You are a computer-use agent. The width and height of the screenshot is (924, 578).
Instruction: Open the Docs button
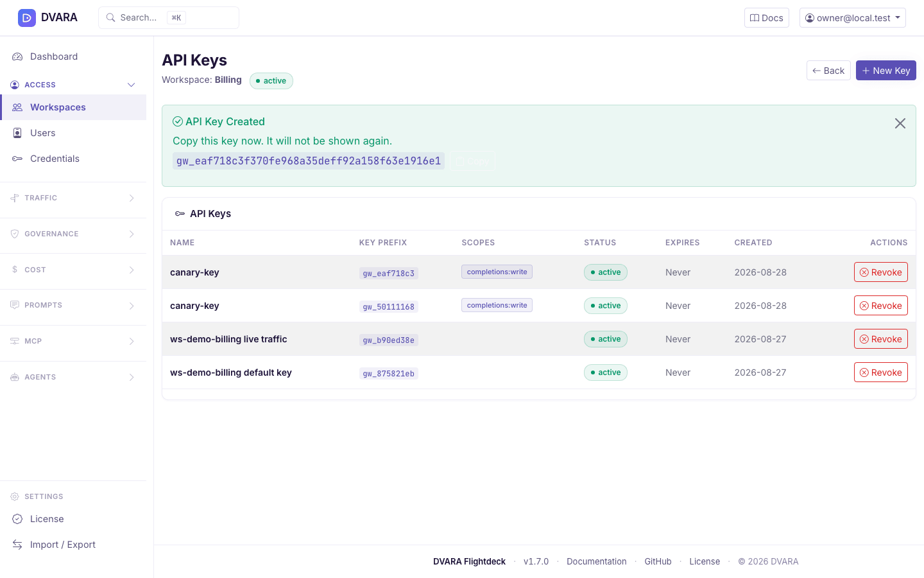pyautogui.click(x=767, y=18)
